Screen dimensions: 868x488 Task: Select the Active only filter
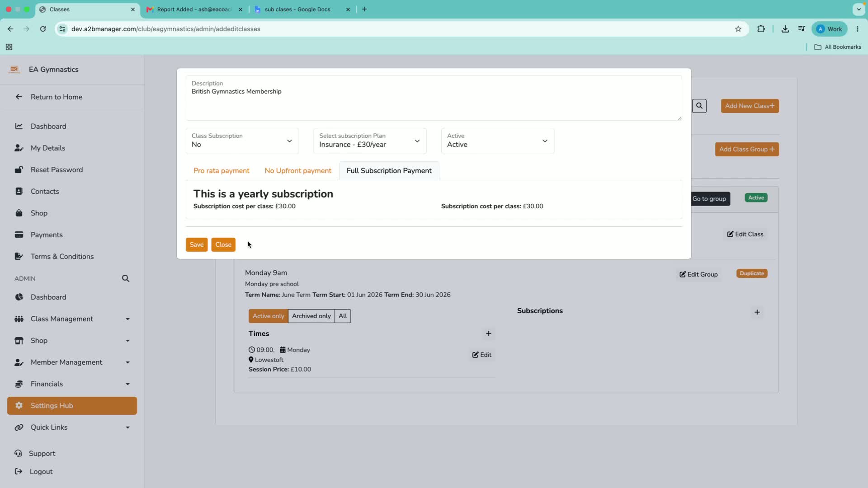pyautogui.click(x=268, y=316)
